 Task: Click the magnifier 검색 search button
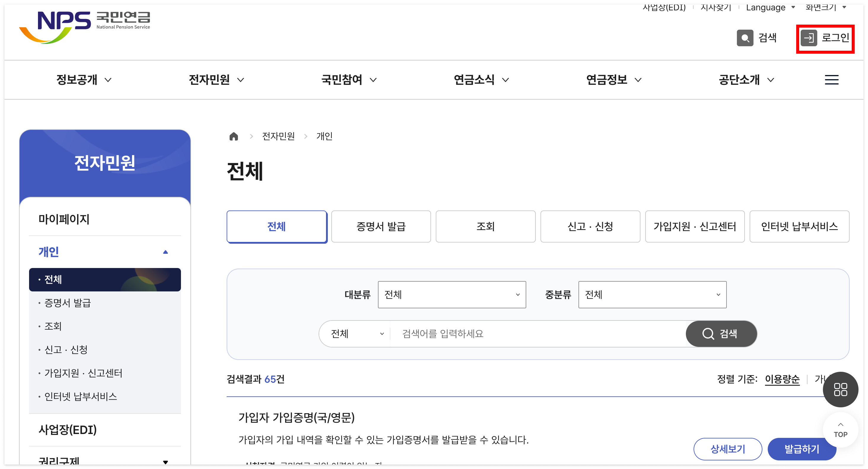coord(721,334)
